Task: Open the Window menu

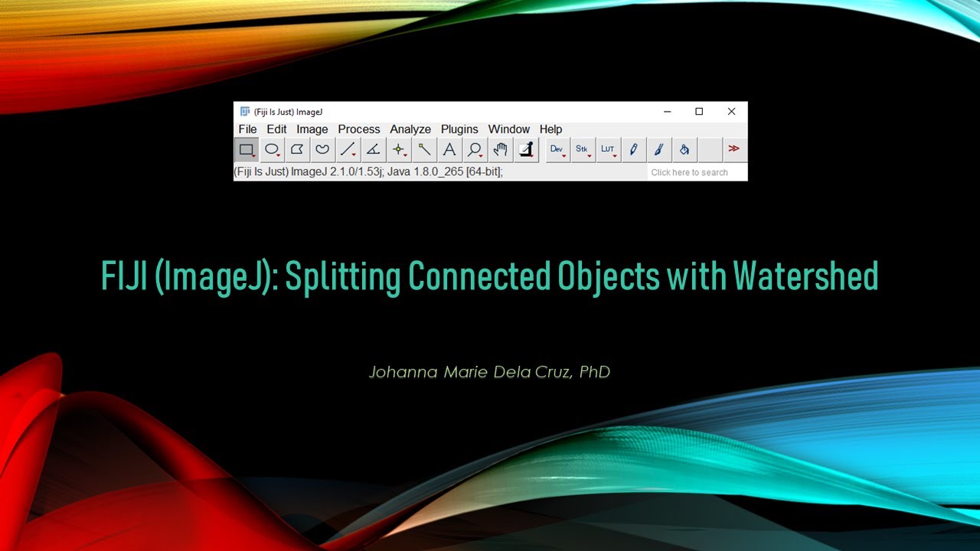Action: [x=509, y=129]
